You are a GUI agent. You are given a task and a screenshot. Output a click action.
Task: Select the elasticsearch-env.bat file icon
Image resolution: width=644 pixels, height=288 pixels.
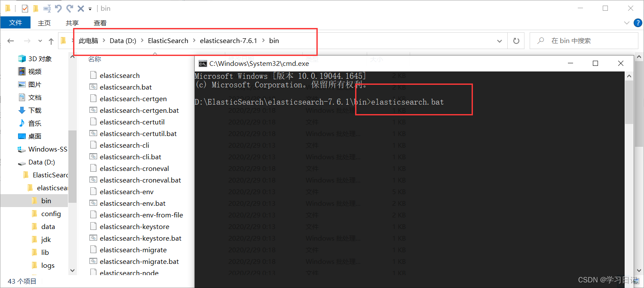[93, 203]
